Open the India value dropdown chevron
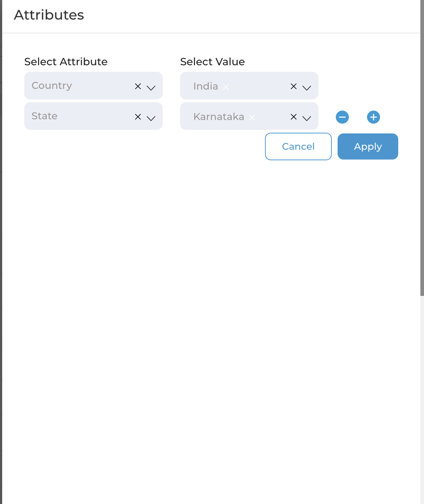The width and height of the screenshot is (424, 504). pos(307,87)
